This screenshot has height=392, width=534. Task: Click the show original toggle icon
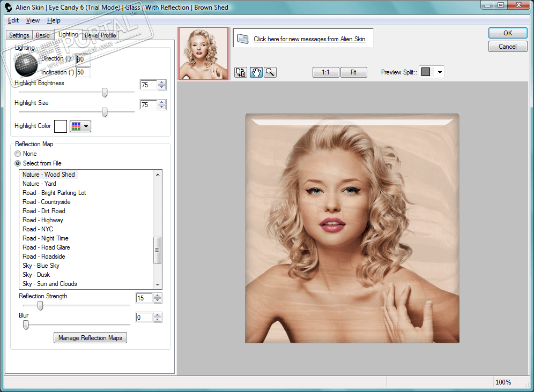click(241, 72)
